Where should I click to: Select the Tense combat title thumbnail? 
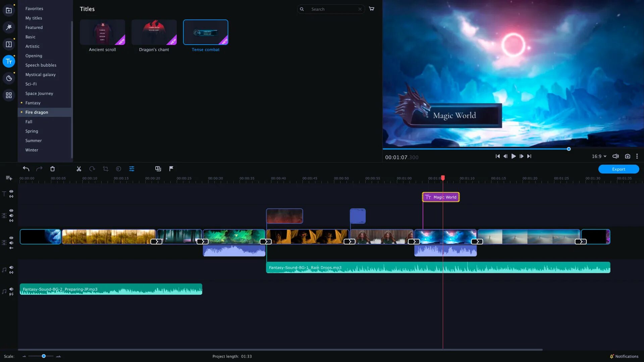coord(206,32)
